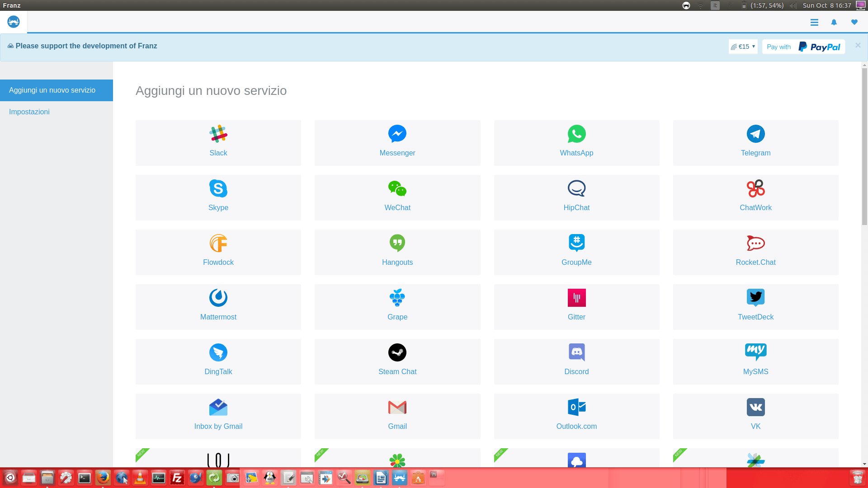
Task: Choose the Rocket.Chat service
Action: click(x=755, y=252)
